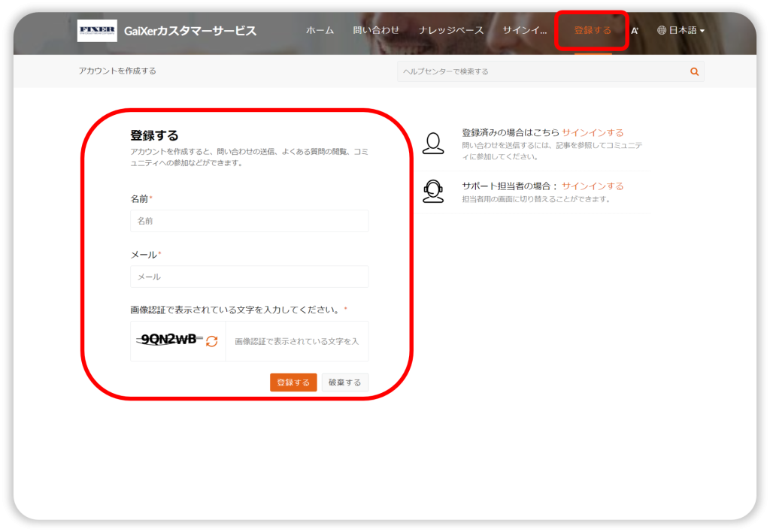
Task: Open the 問い合わせ menu item
Action: click(x=376, y=31)
